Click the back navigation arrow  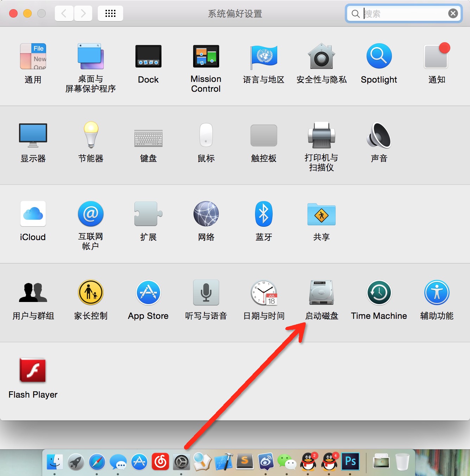[x=64, y=14]
